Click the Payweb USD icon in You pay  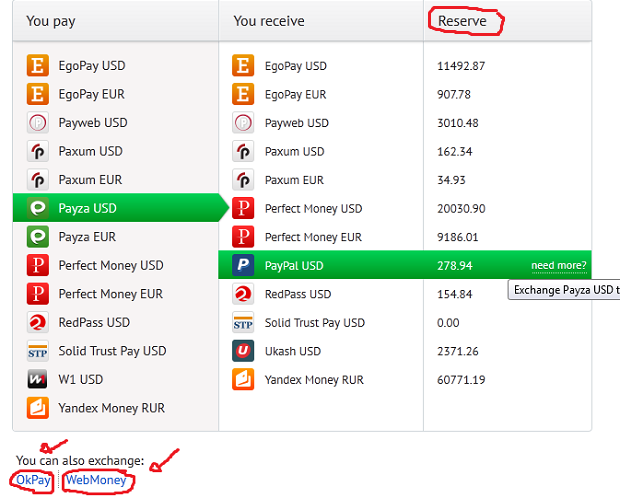tap(38, 122)
